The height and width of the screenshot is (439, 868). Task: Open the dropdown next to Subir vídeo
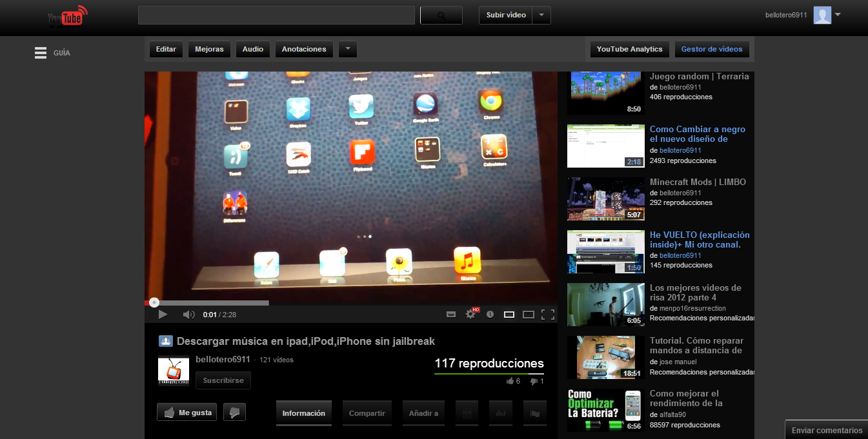click(x=542, y=14)
